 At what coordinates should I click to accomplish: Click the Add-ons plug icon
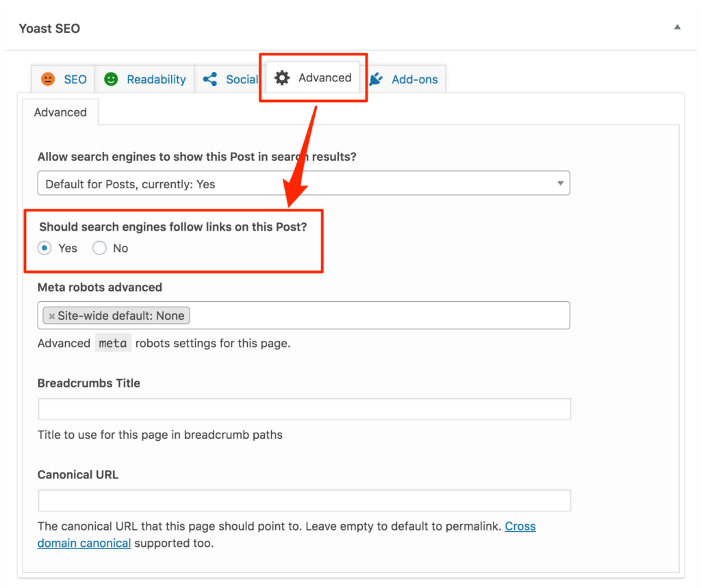point(376,79)
